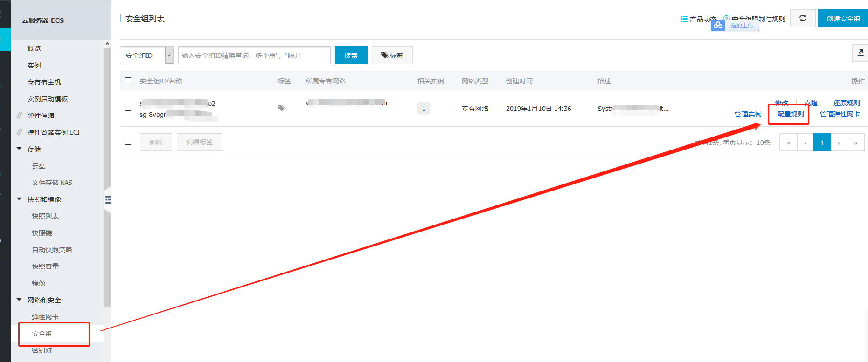
Task: Click the 配置规则 link
Action: tap(790, 114)
